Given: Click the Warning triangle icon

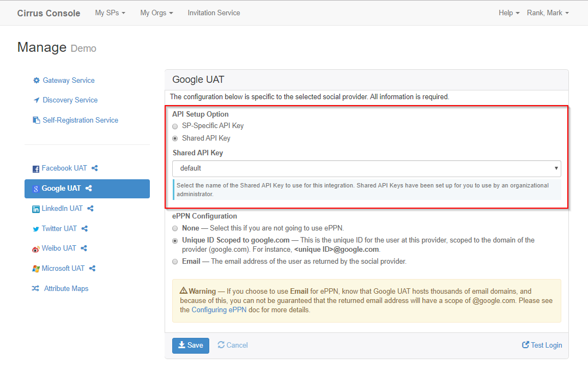Looking at the screenshot, I should [183, 290].
